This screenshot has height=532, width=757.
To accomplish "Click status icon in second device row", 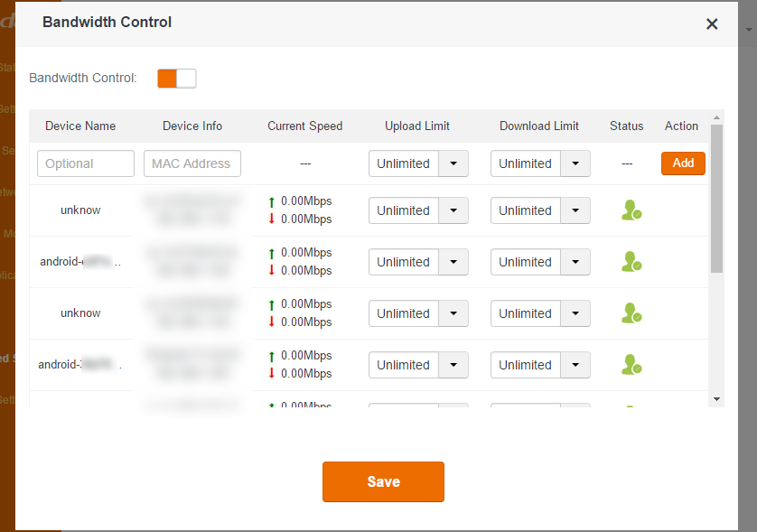I will point(631,262).
